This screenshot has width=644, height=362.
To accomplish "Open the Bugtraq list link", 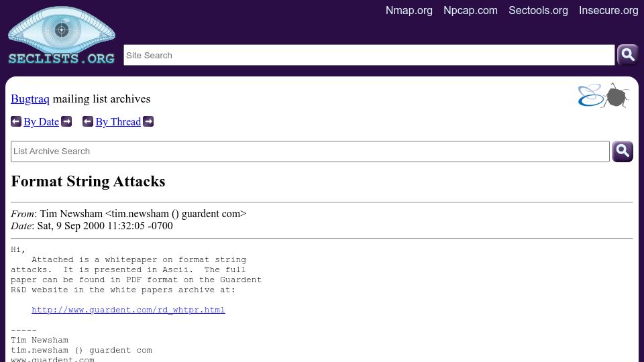I will [x=30, y=99].
